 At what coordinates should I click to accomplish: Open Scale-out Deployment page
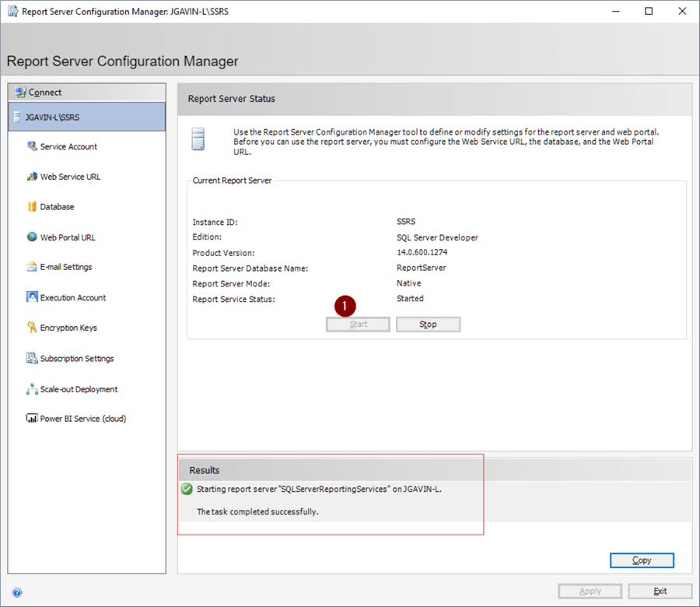(79, 389)
